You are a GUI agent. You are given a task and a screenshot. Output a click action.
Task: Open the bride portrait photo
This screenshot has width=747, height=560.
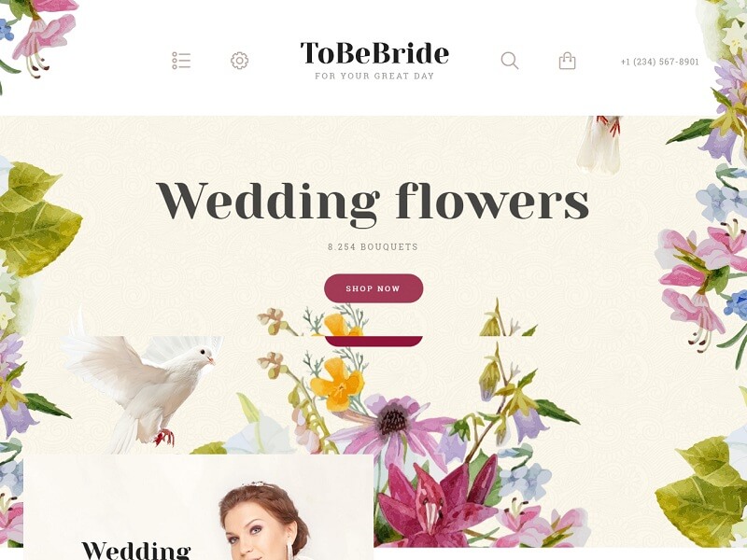(x=263, y=521)
